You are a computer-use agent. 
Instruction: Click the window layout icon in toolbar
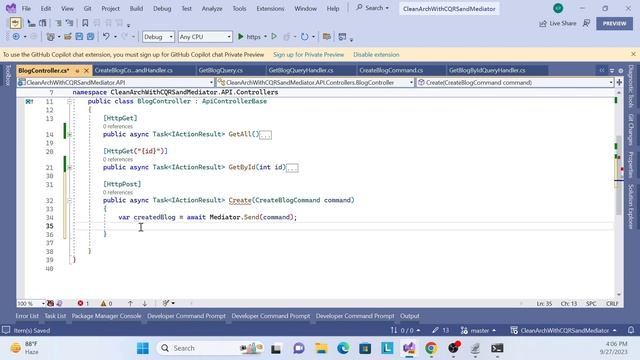coord(342,37)
